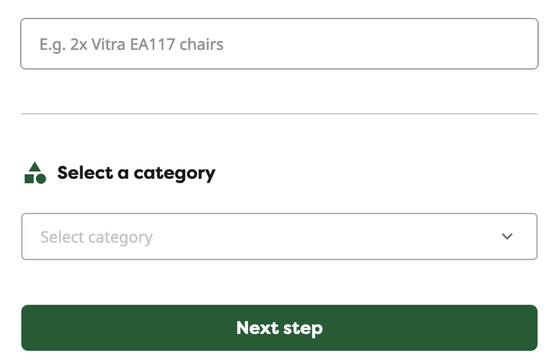Click the word 'Select' in the bold heading
The image size is (560, 362).
[85, 173]
